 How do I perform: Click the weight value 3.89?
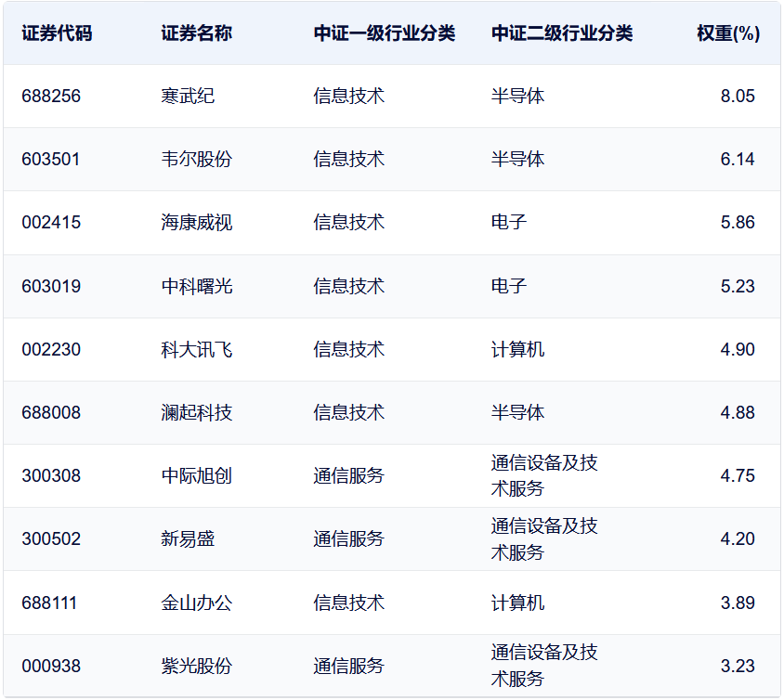pos(738,603)
